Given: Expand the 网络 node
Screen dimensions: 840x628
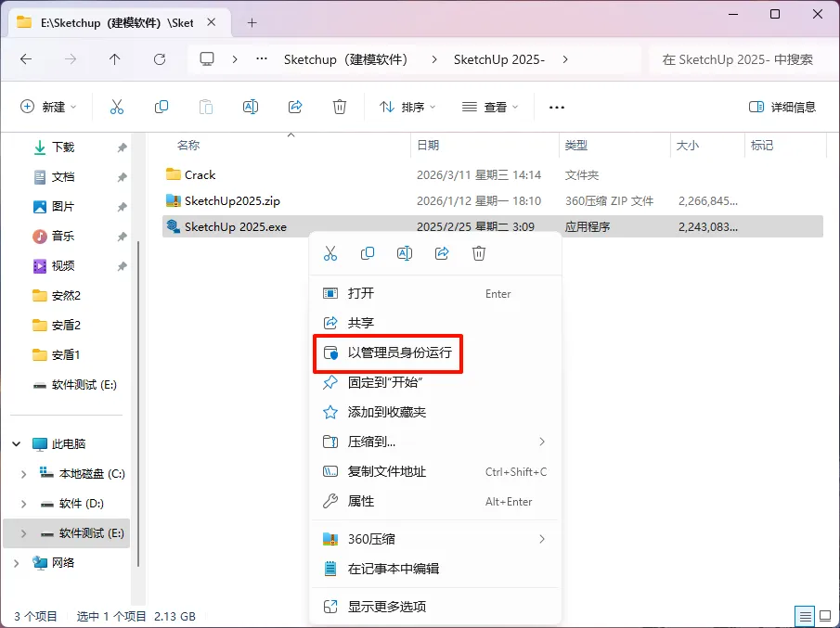Looking at the screenshot, I should pyautogui.click(x=16, y=563).
